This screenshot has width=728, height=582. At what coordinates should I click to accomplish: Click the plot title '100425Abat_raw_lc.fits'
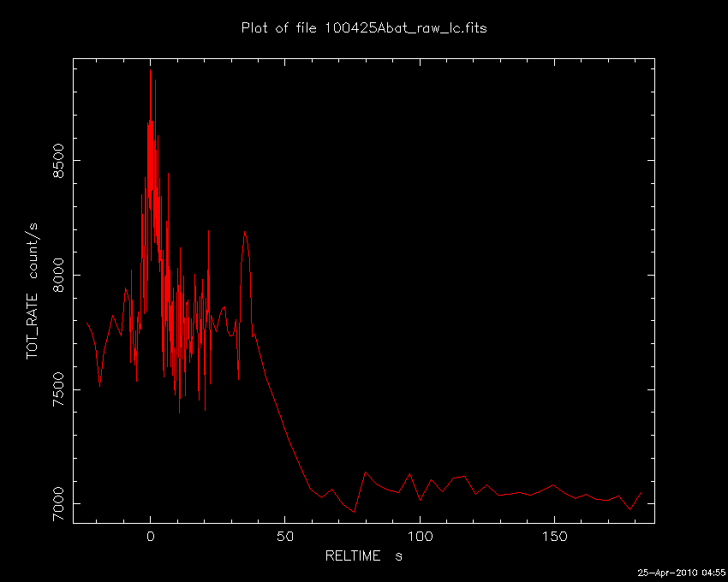pyautogui.click(x=405, y=28)
